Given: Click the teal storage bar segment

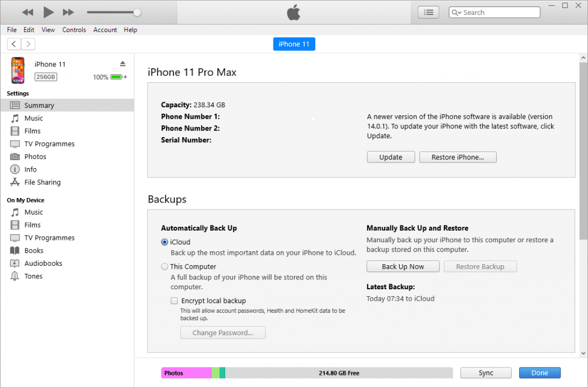Looking at the screenshot, I should click(x=222, y=373).
